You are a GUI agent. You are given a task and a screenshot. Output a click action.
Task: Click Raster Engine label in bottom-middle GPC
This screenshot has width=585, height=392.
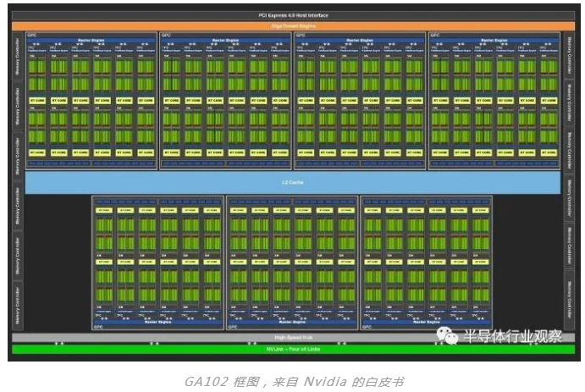coord(292,322)
